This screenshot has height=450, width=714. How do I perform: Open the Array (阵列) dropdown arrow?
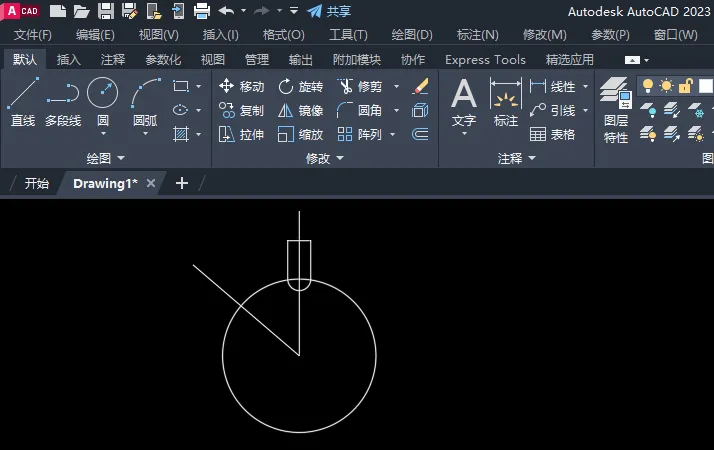pos(393,134)
